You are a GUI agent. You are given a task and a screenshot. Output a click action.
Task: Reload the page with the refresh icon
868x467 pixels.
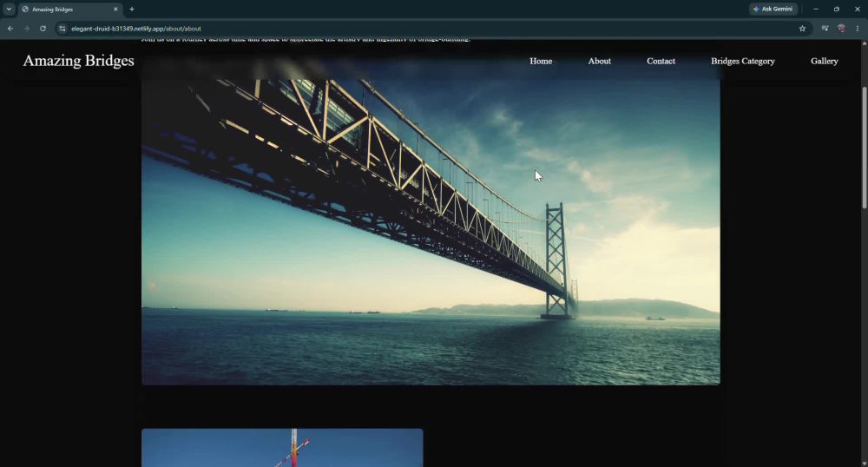(43, 29)
